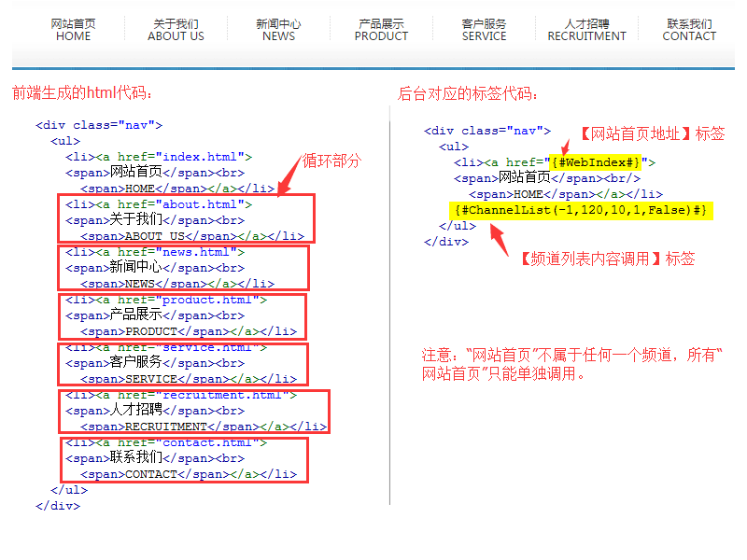Select the red-boxed 人才招聘 RECRUITMENT code block
Image resolution: width=747 pixels, height=560 pixels.
tap(196, 412)
